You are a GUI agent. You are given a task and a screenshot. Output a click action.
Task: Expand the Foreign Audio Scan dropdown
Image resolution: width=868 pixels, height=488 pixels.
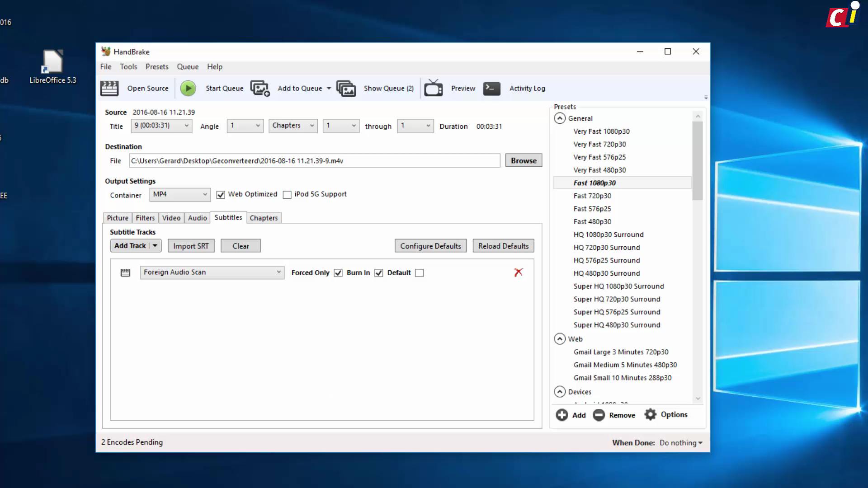pyautogui.click(x=212, y=272)
